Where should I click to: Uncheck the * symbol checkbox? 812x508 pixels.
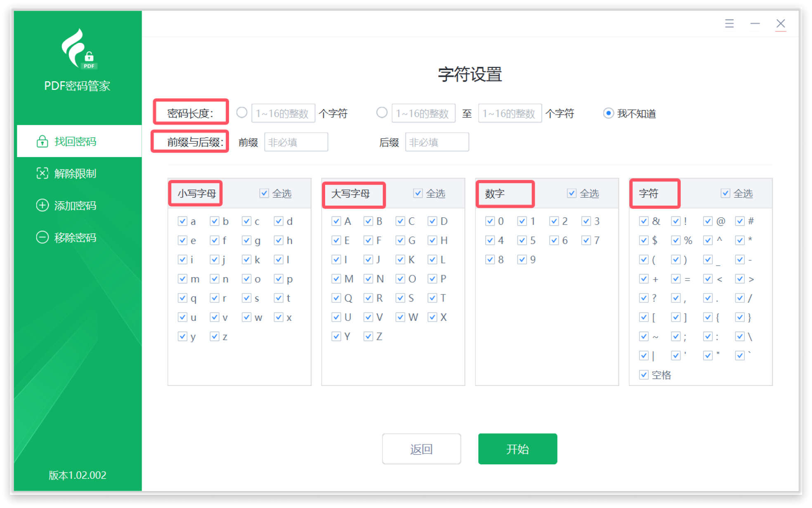[x=740, y=240]
